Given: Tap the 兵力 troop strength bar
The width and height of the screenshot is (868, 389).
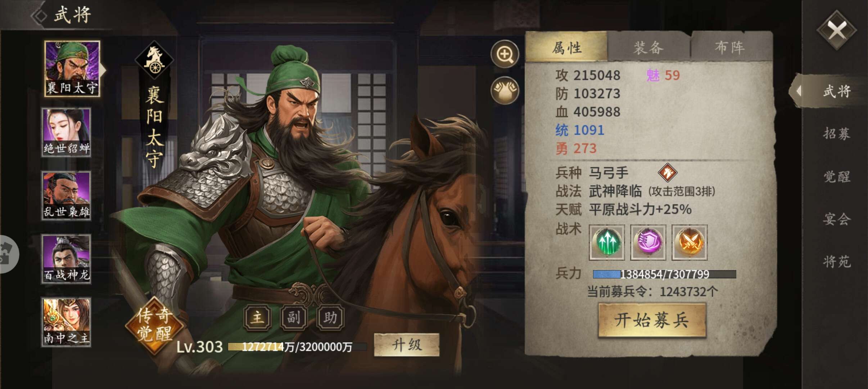Looking at the screenshot, I should coord(664,274).
